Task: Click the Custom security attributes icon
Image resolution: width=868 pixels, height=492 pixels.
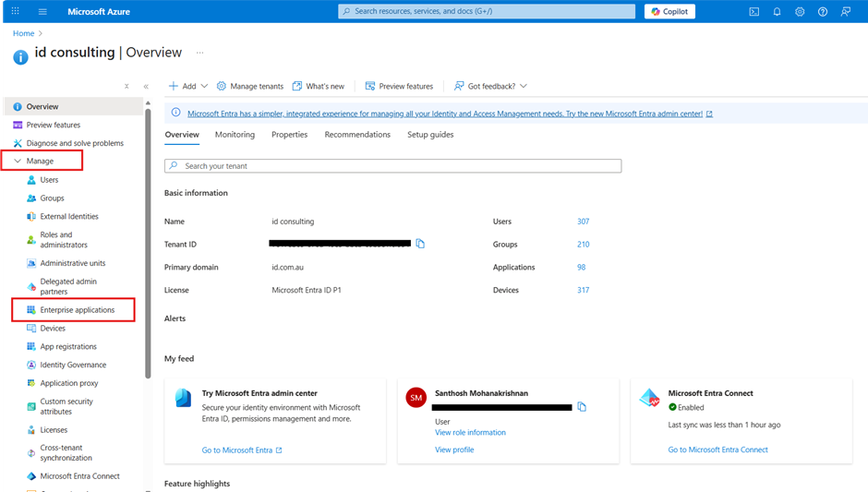Action: [x=31, y=406]
